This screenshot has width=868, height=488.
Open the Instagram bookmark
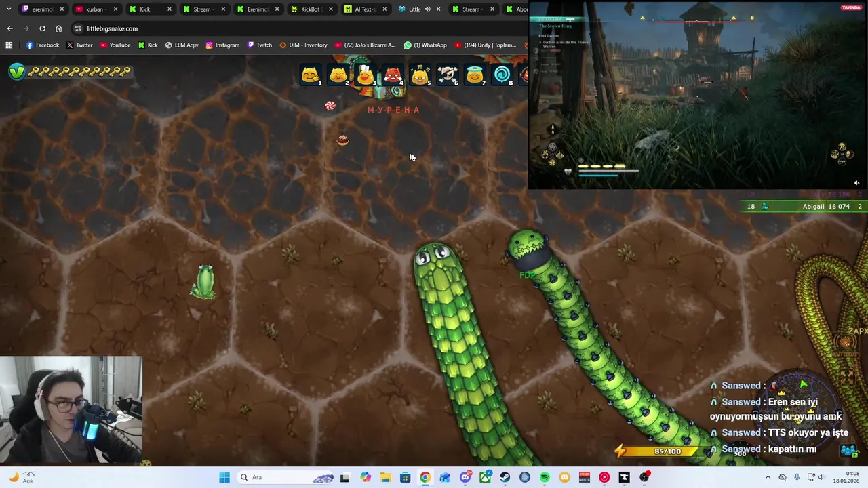[222, 45]
